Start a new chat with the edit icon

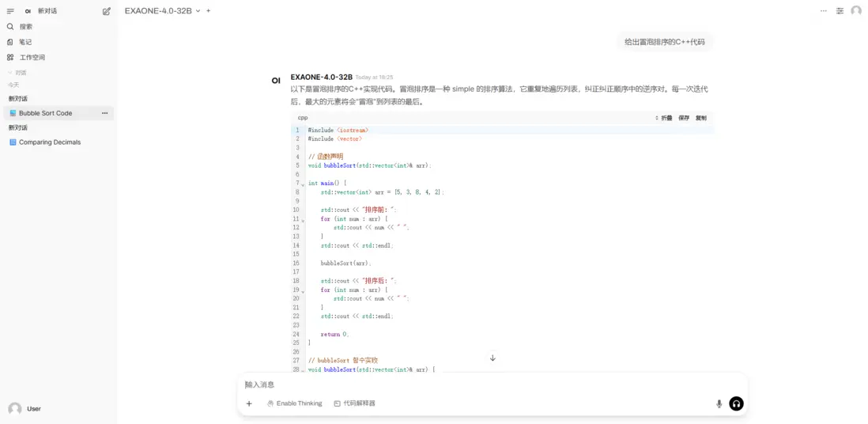[106, 11]
